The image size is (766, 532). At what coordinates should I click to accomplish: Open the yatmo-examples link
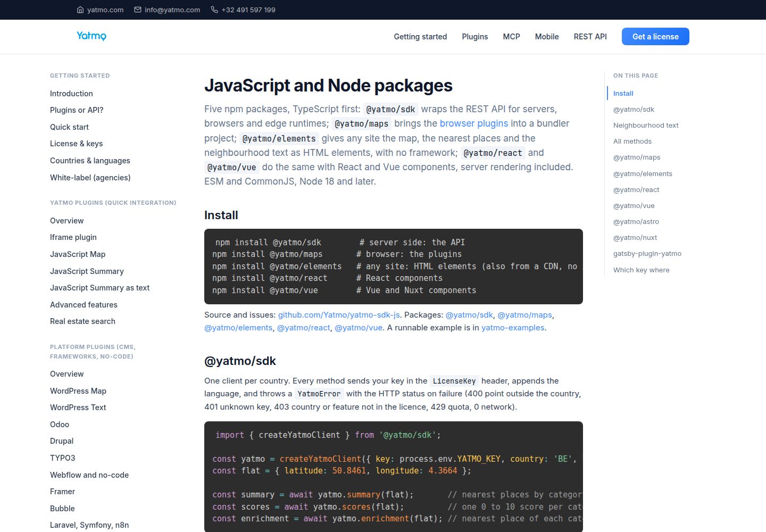point(513,328)
